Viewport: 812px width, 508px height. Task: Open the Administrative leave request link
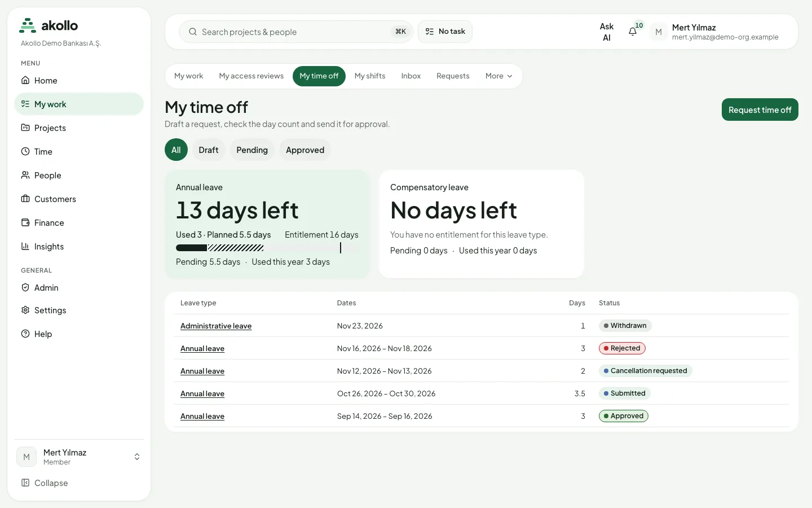tap(216, 326)
